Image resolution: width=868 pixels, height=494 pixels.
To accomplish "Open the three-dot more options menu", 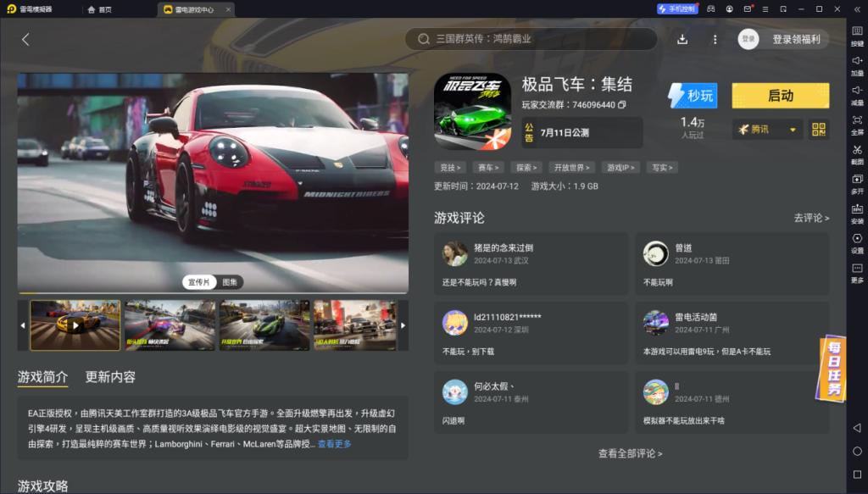I will click(x=715, y=39).
